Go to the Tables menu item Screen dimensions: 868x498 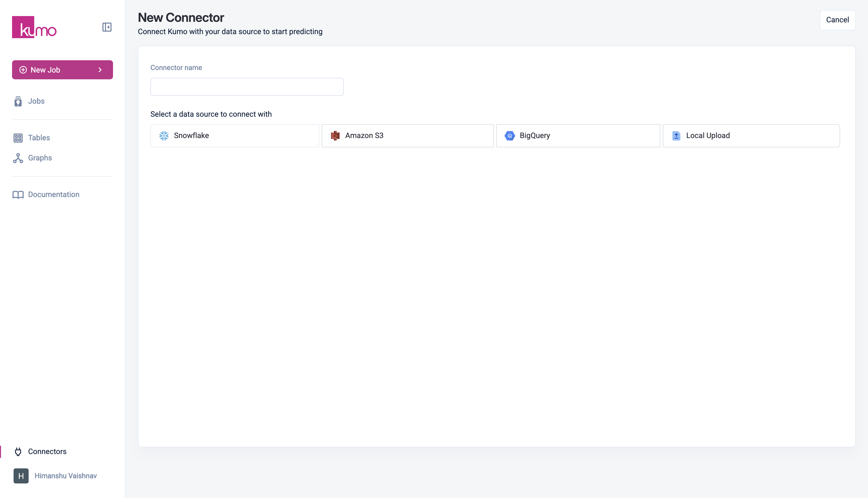coord(39,138)
